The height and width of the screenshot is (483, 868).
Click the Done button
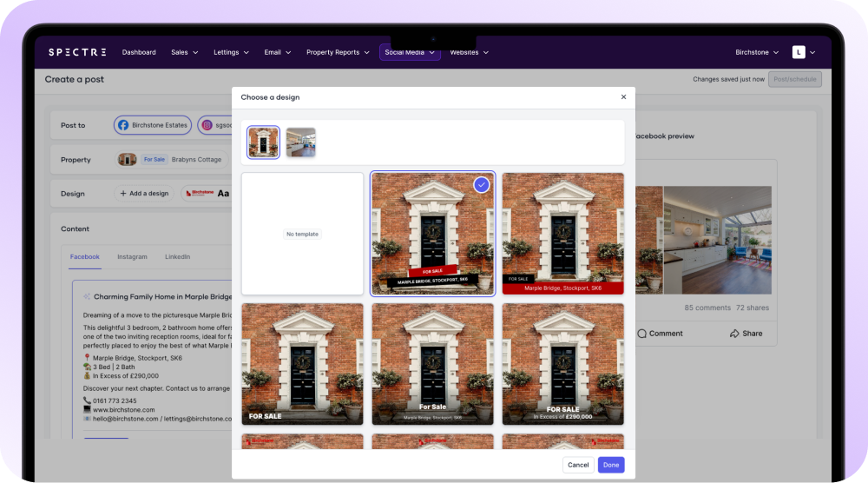[611, 465]
